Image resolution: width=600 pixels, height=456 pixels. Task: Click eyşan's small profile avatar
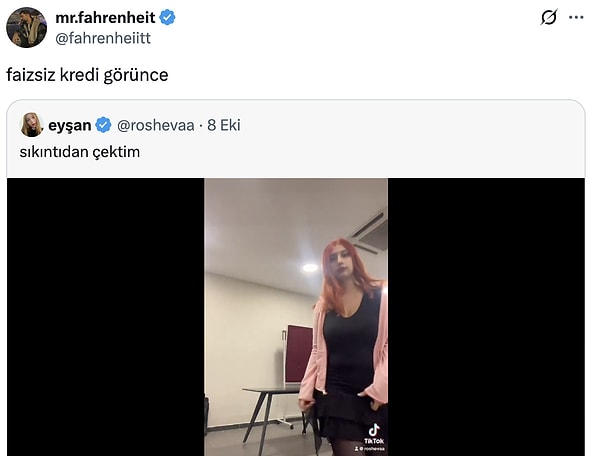coord(31,125)
